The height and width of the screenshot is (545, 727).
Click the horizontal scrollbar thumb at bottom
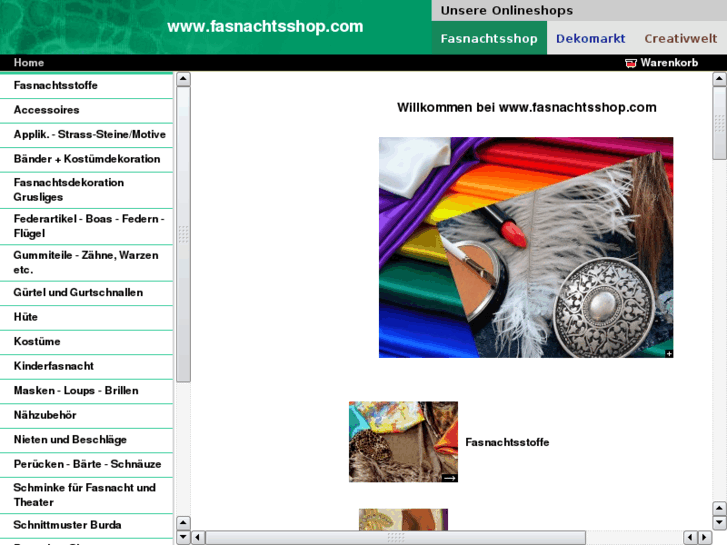(395, 538)
